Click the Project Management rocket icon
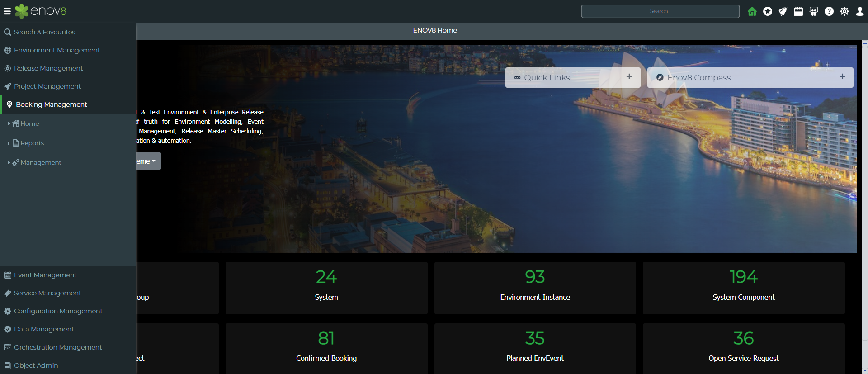 [x=8, y=86]
